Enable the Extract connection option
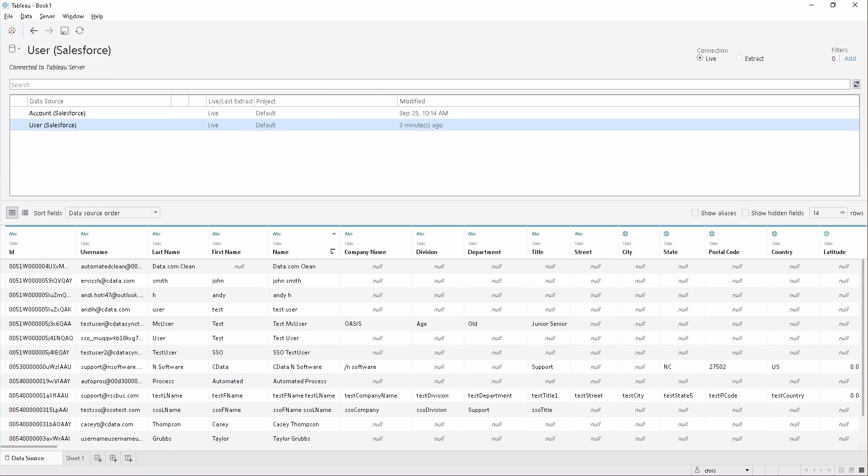Screen dimensions: 868x476 pyautogui.click(x=738, y=58)
